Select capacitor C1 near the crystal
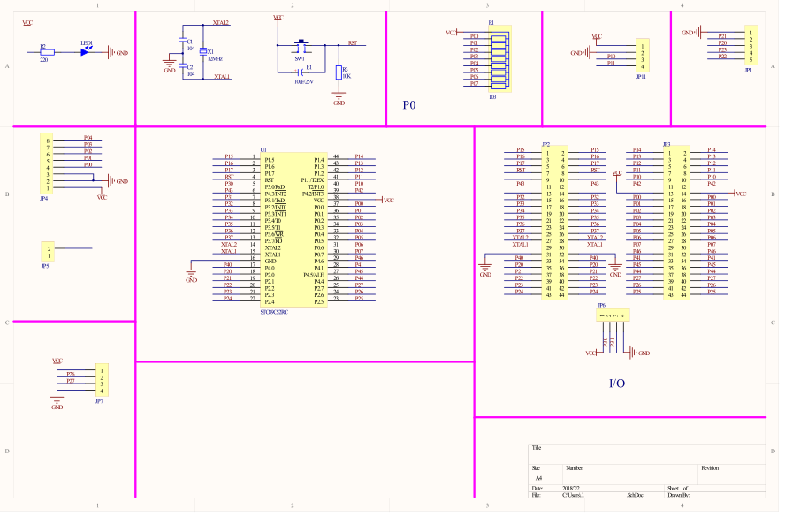This screenshot has height=532, width=800. [x=183, y=41]
